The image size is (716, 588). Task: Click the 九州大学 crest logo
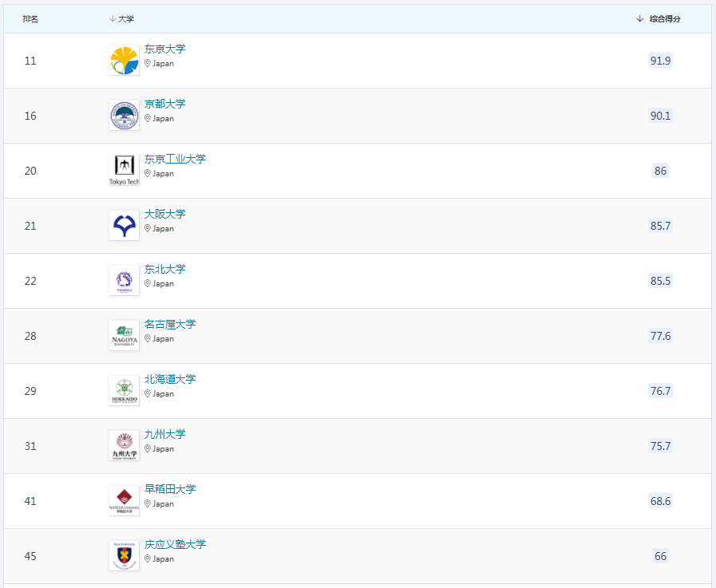coord(124,445)
